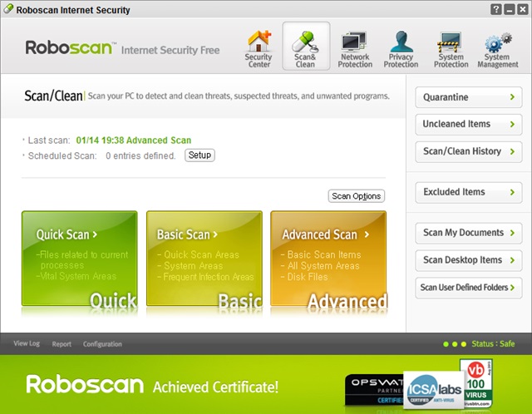Start Scan Desktop Items
The image size is (532, 414).
point(469,260)
